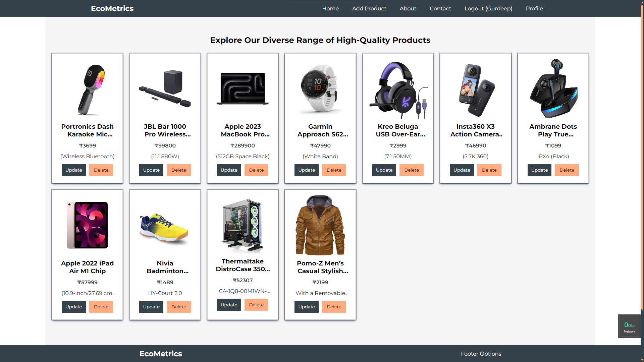644x362 pixels.
Task: Select the ₹57999 price
Action: (x=88, y=282)
